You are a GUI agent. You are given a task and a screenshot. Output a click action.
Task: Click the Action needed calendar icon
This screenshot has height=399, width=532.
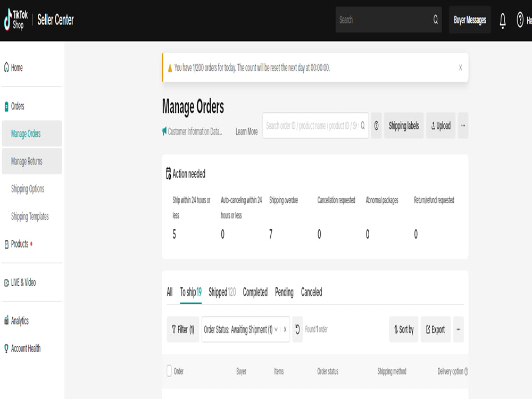coord(168,173)
